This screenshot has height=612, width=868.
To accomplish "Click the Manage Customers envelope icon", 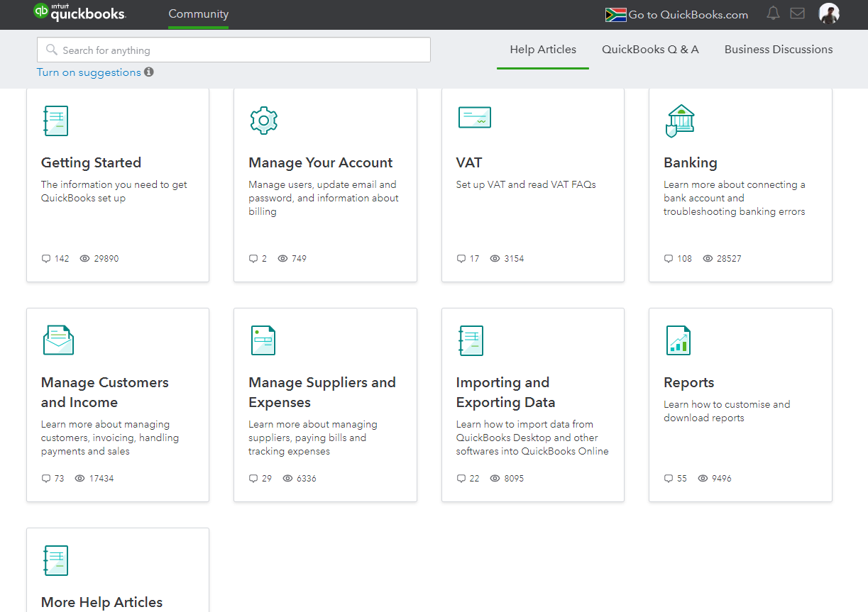I will [x=57, y=340].
